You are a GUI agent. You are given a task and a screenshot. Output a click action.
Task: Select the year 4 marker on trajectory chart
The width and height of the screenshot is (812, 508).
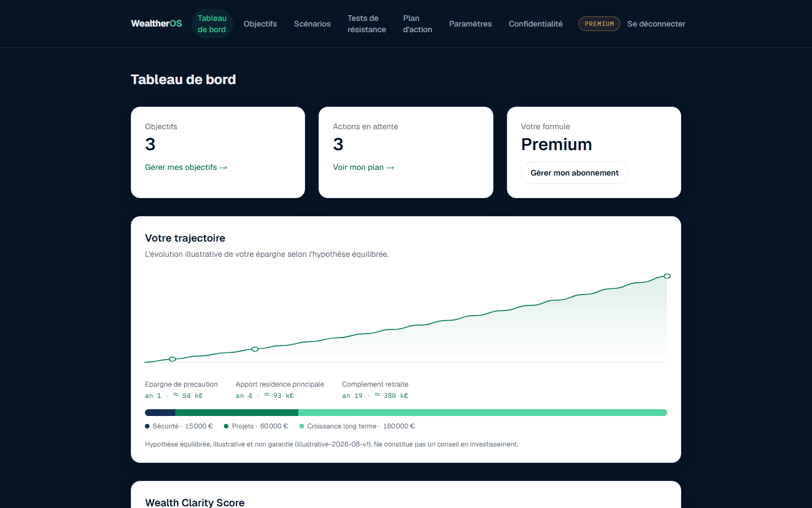click(255, 349)
